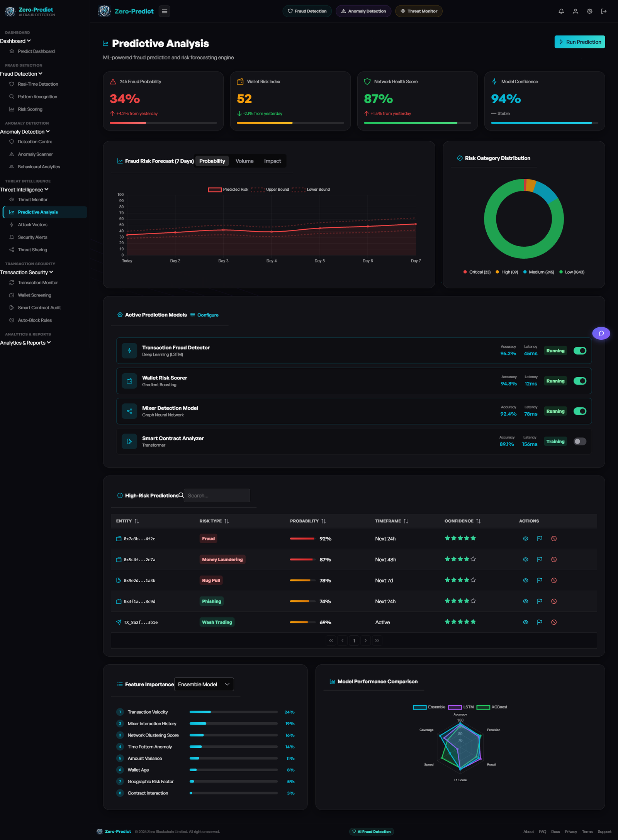The height and width of the screenshot is (840, 618).
Task: Click the hamburger menu icon
Action: pyautogui.click(x=165, y=11)
